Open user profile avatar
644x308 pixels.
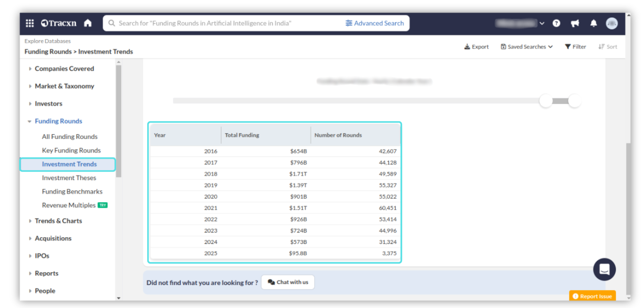[x=611, y=23]
